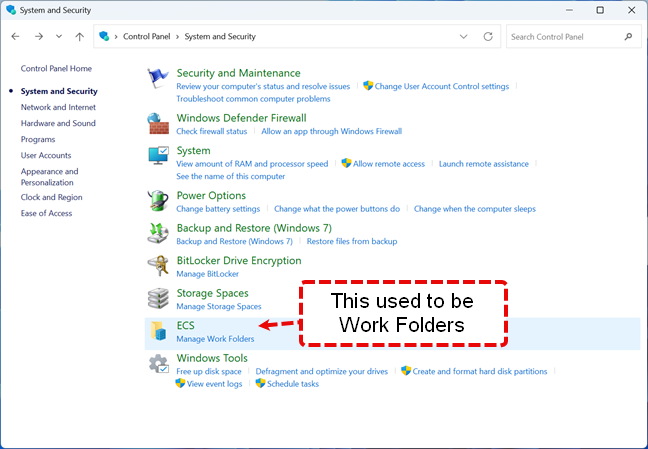
Task: Open Clock and Region category
Action: 52,197
